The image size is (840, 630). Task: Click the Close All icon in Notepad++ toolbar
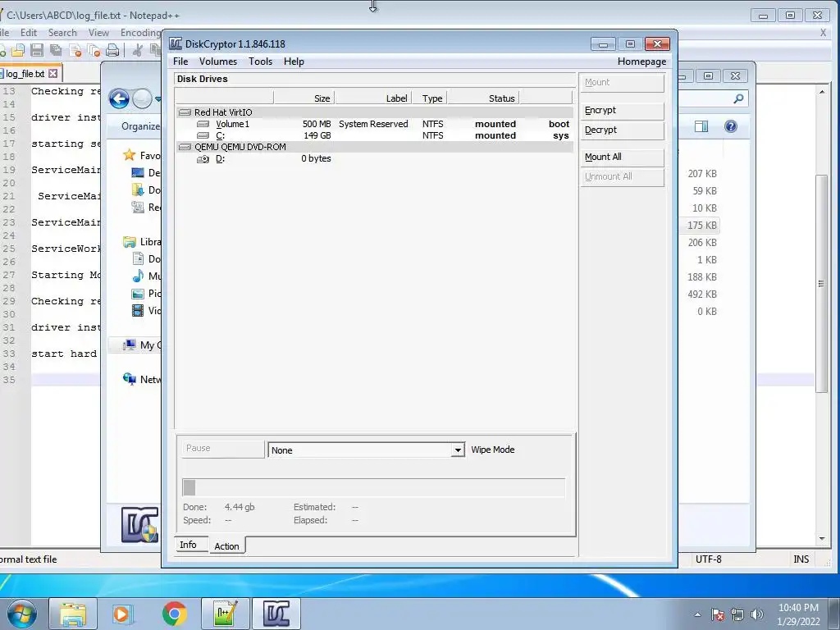click(x=94, y=50)
